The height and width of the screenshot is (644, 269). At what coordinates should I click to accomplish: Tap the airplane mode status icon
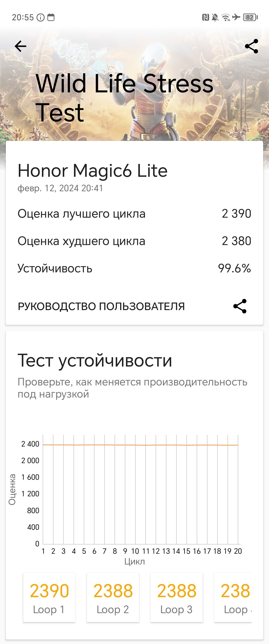(x=236, y=17)
